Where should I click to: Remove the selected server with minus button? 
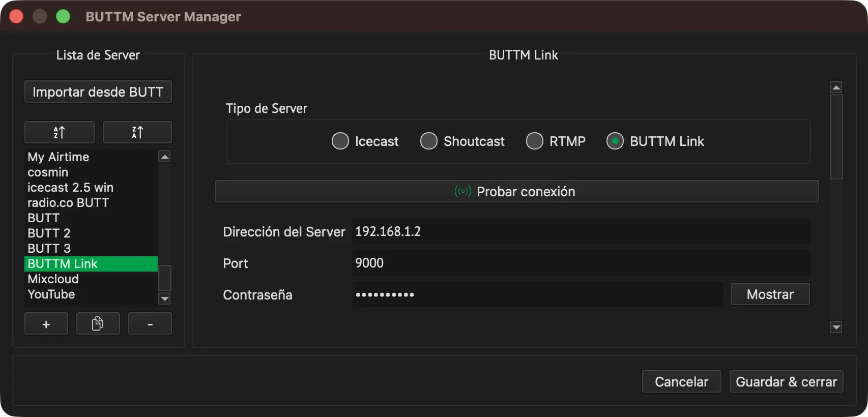pyautogui.click(x=150, y=324)
